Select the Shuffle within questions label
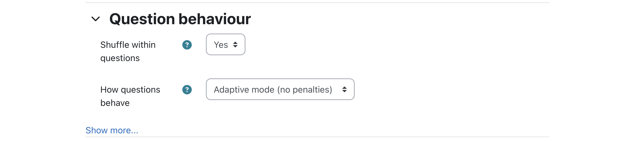Viewport: 644px width, 141px height. tap(128, 51)
